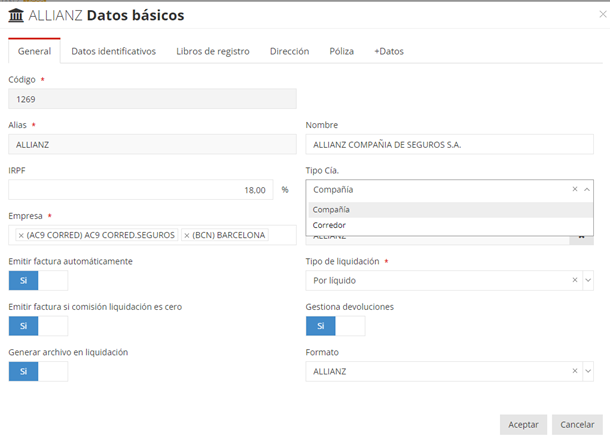Viewport: 610px width, 442px height.
Task: Switch to the Datos identificativos tab
Action: (113, 51)
